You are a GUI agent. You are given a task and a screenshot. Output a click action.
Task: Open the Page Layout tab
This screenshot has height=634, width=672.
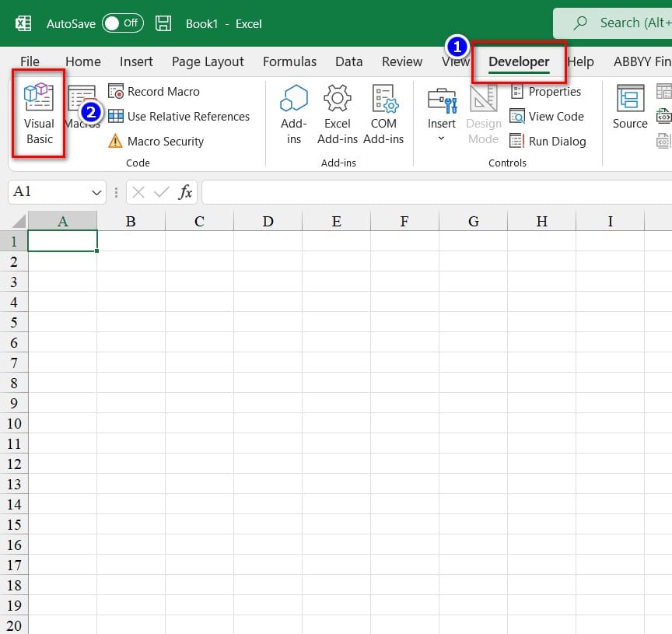[x=208, y=61]
